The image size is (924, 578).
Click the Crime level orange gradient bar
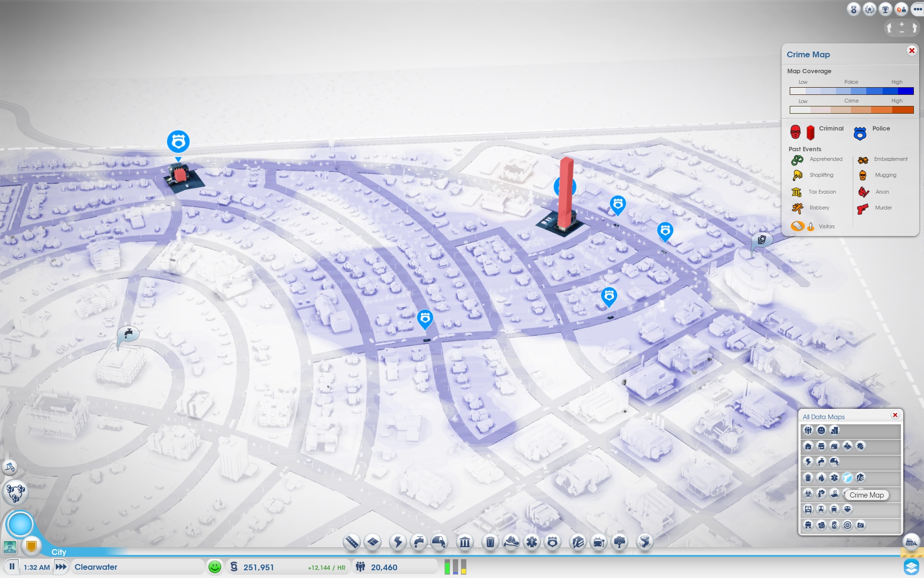[851, 110]
